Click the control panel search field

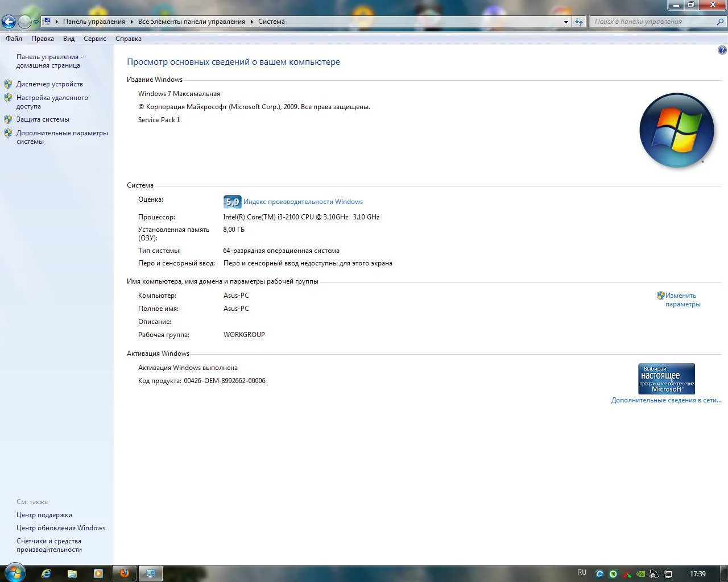[654, 22]
